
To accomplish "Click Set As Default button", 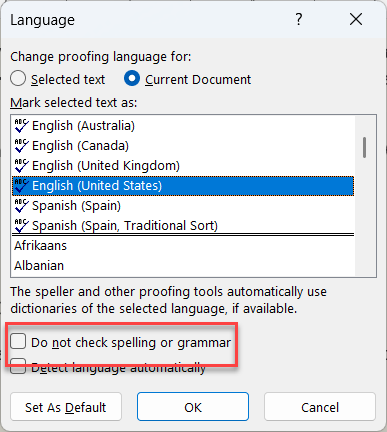I will point(66,407).
